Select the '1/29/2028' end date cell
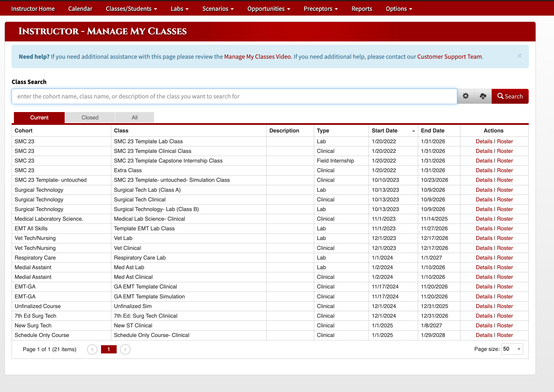Viewport: 554px width, 392px height. pos(439,335)
